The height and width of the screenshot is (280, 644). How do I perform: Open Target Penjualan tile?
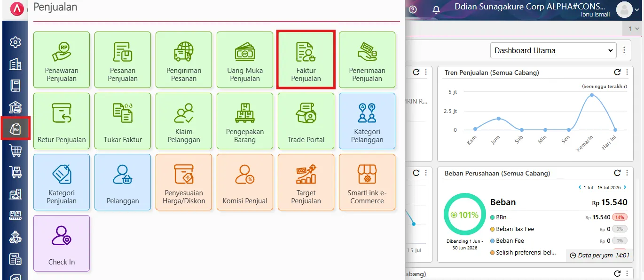(x=306, y=182)
